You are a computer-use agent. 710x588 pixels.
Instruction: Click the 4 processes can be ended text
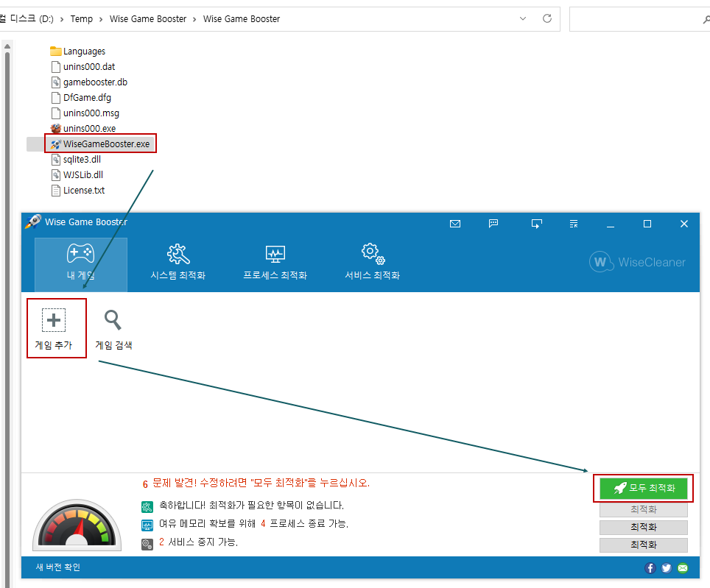point(253,524)
